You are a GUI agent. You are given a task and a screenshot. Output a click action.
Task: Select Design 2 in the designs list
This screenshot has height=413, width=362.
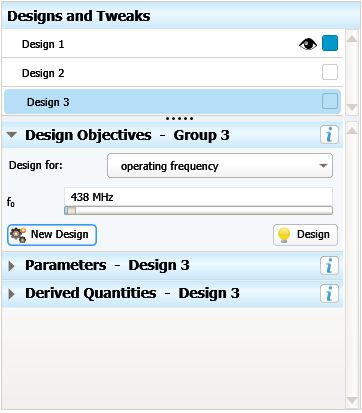pos(172,73)
